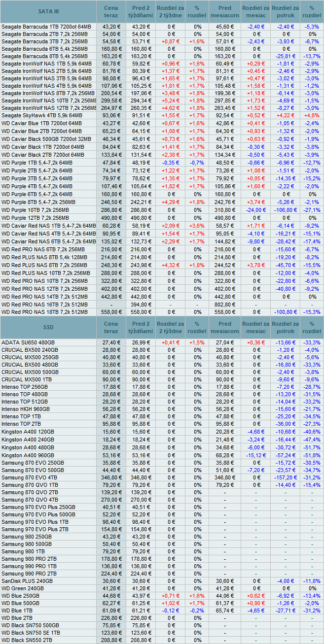Viewport: 324px width, 644px height.
Task: Select the +3,6% two-week change for WD Caviar Red 1TB
Action: click(197, 226)
